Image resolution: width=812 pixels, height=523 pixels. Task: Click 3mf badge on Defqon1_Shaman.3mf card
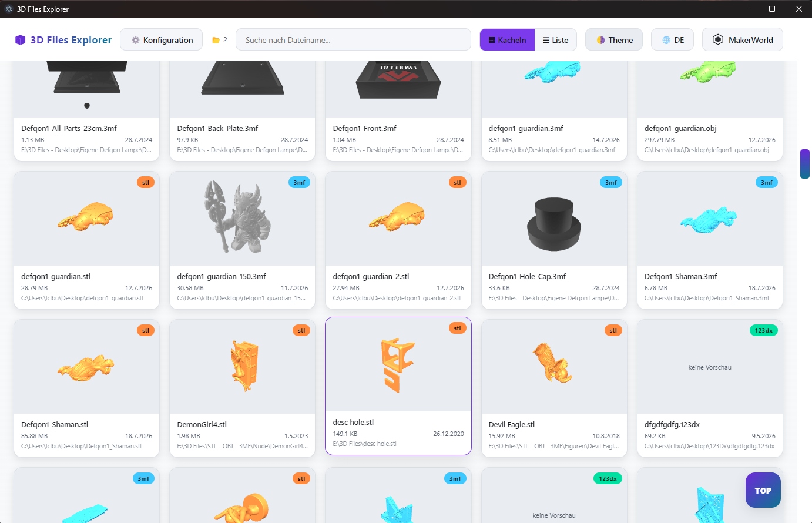pyautogui.click(x=767, y=182)
